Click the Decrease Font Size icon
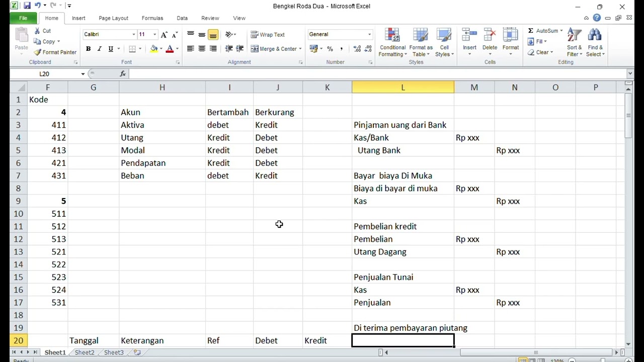644x362 pixels. 175,34
